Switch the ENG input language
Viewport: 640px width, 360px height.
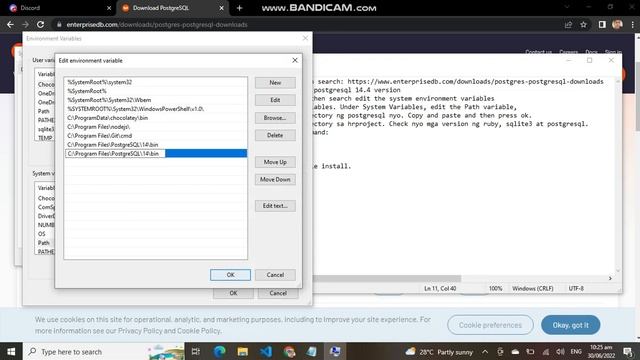[576, 351]
